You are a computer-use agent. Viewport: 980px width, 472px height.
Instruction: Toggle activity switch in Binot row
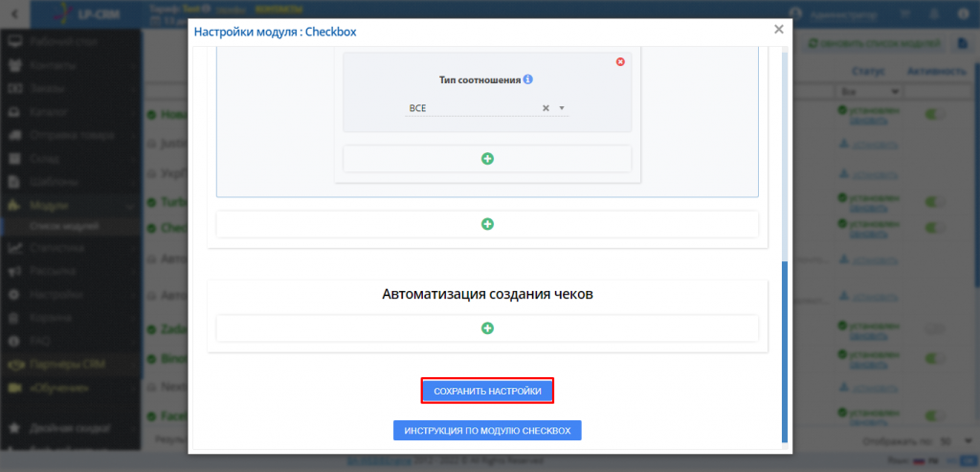pyautogui.click(x=934, y=359)
